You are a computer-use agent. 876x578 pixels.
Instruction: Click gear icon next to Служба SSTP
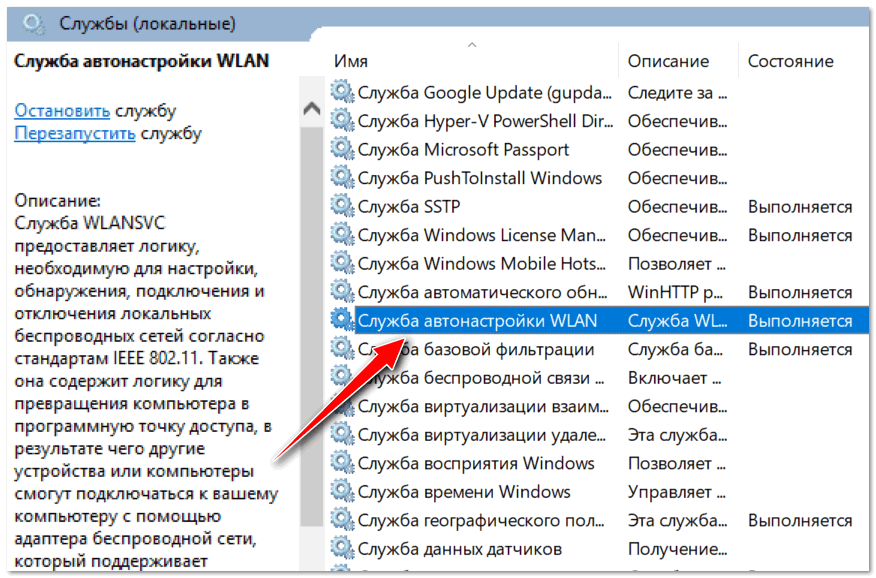tap(342, 207)
